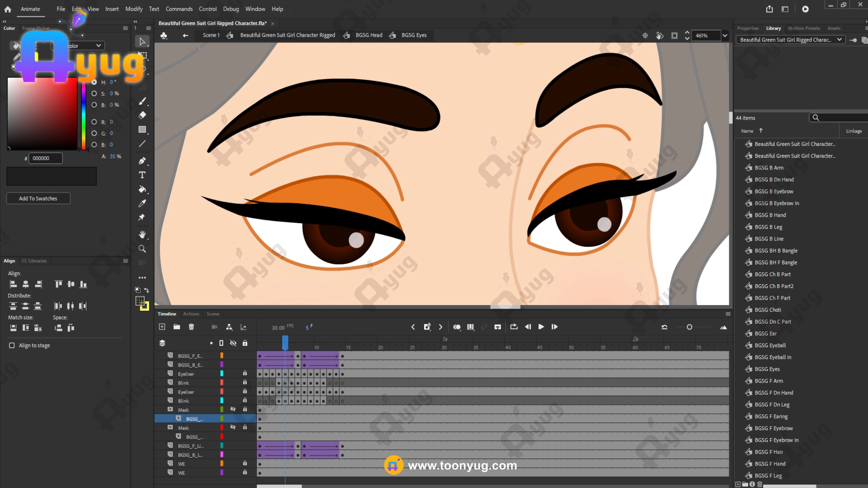The height and width of the screenshot is (488, 868).
Task: Click the rainbow hue slider strip
Action: [84, 115]
